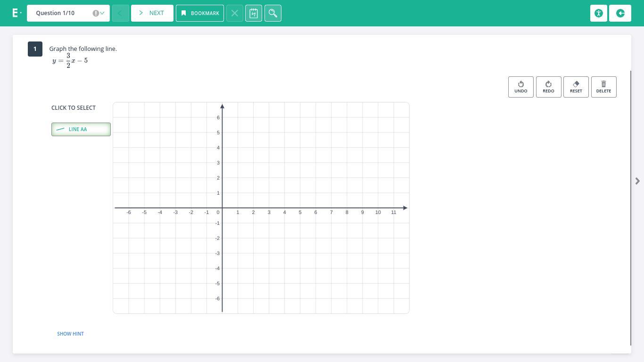The width and height of the screenshot is (644, 362).
Task: Click the line equation y = 3/2 x − 5
Action: point(70,61)
